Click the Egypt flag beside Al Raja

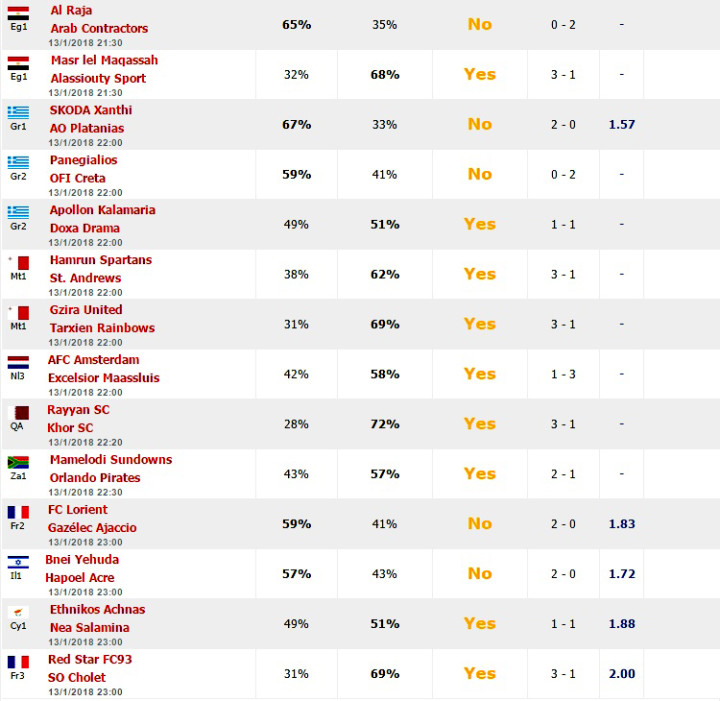pyautogui.click(x=18, y=13)
